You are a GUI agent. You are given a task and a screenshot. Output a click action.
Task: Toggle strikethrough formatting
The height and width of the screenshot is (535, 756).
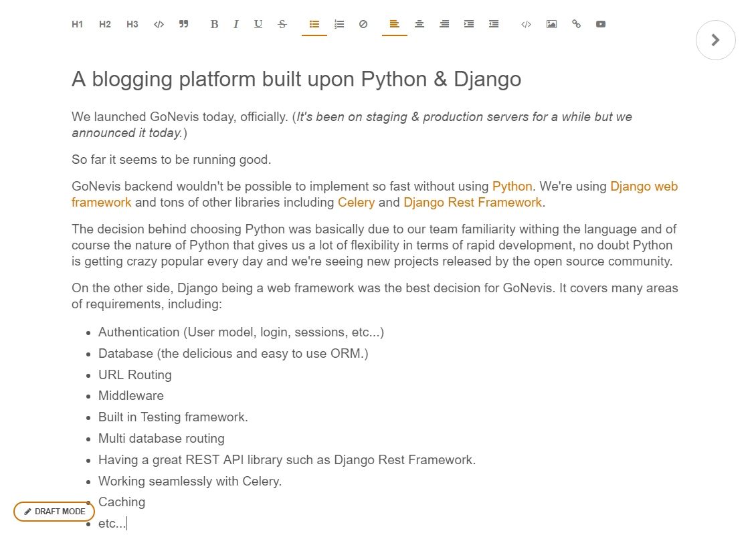pos(282,24)
